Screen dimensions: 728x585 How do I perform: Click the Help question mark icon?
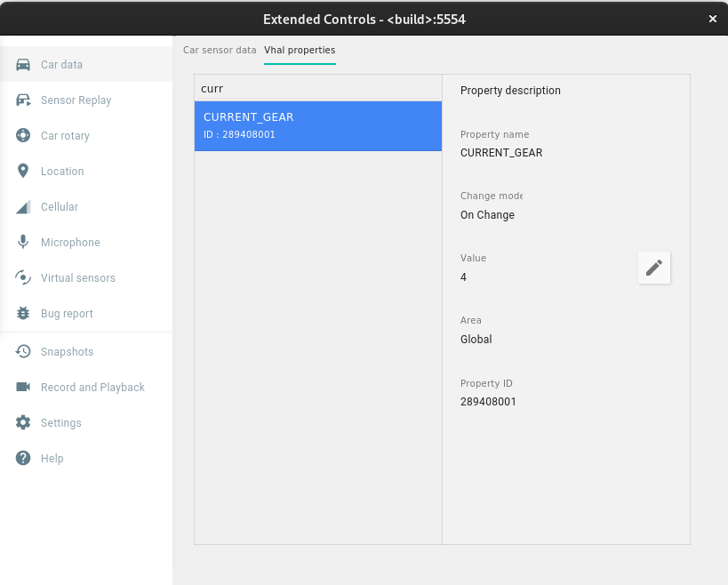[23, 459]
